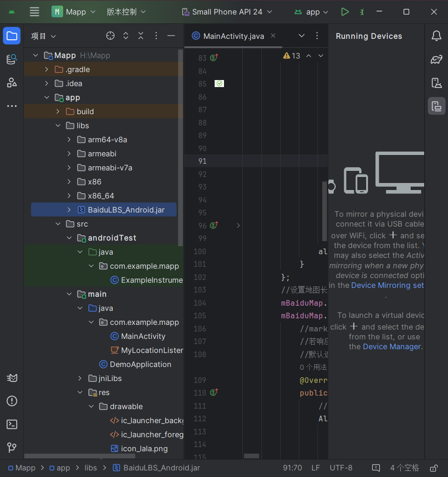Image resolution: width=448 pixels, height=477 pixels.
Task: Expand all items in project tree
Action: coord(125,36)
